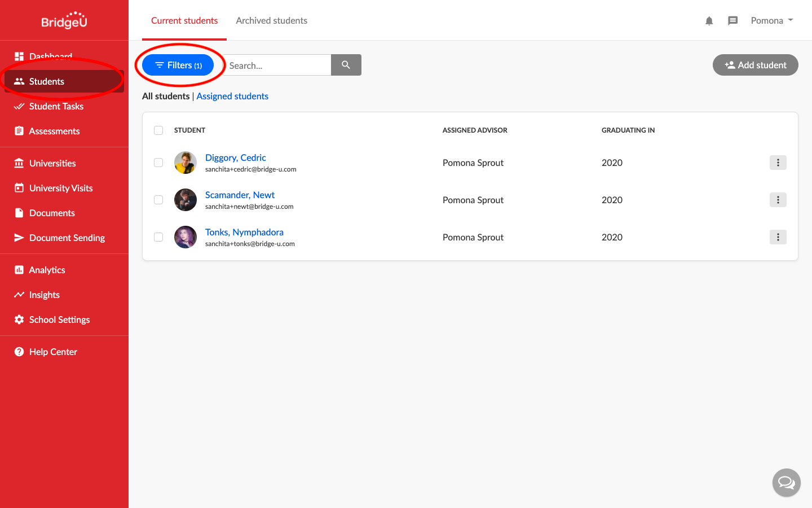The width and height of the screenshot is (812, 508).
Task: Open the notifications bell icon
Action: tap(709, 21)
